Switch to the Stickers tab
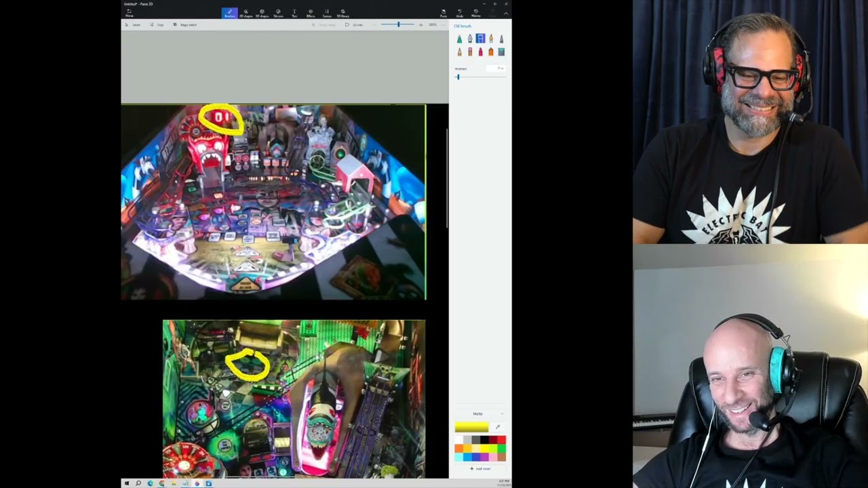 pos(278,13)
